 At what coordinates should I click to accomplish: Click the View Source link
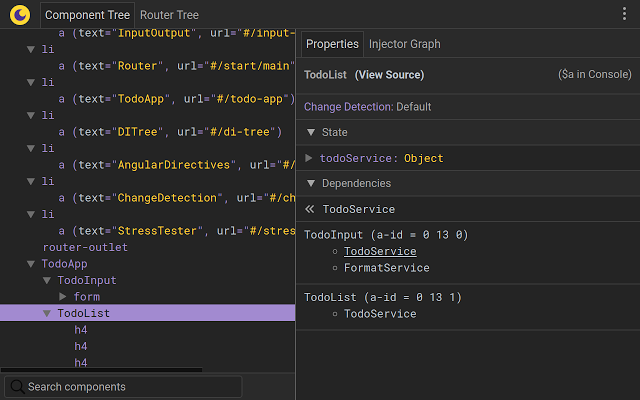[389, 75]
